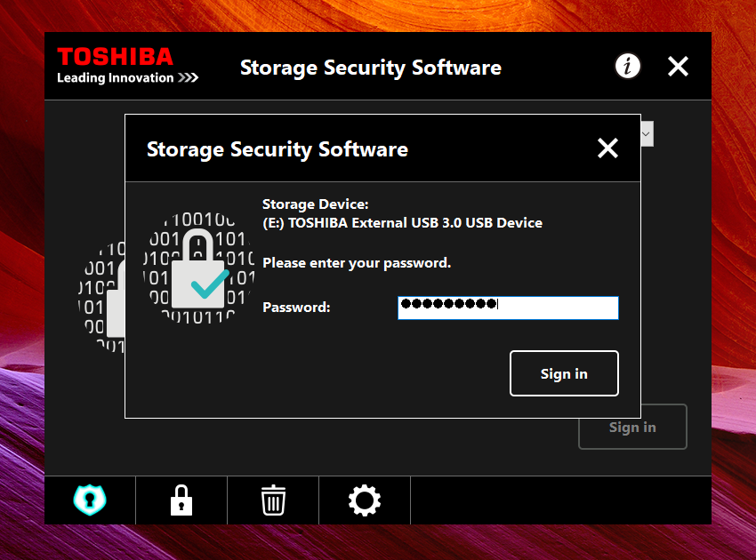Viewport: 756px width, 560px height.
Task: Click Sign in inside the password dialog
Action: (564, 373)
